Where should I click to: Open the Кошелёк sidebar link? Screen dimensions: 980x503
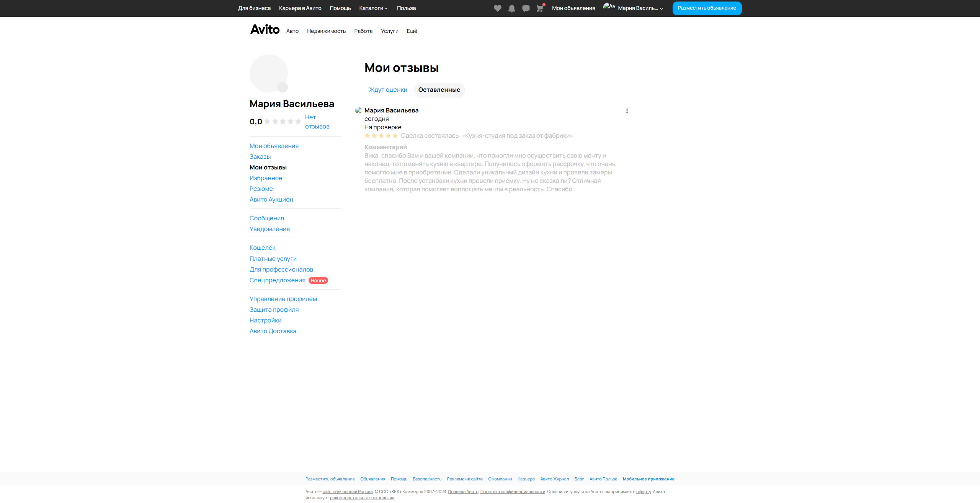tap(262, 248)
